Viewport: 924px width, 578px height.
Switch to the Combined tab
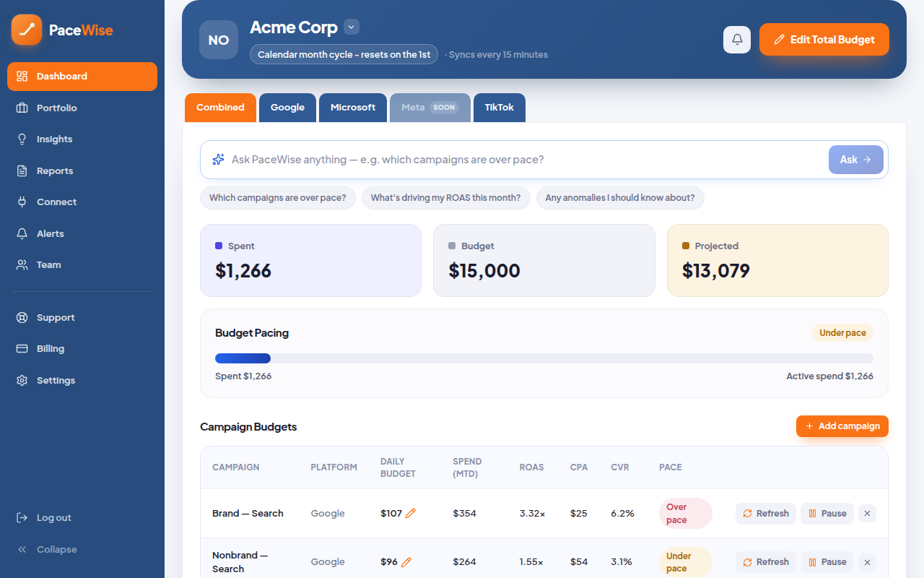coord(220,108)
